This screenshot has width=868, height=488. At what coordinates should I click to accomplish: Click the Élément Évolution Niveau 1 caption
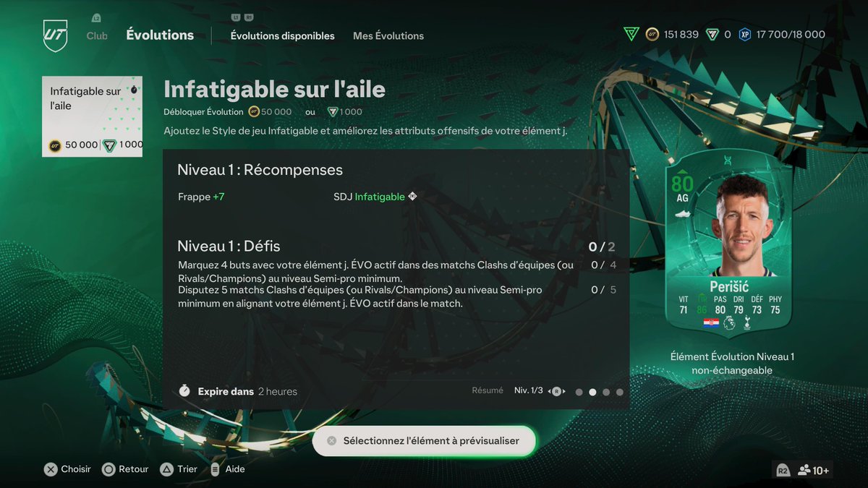tap(731, 364)
